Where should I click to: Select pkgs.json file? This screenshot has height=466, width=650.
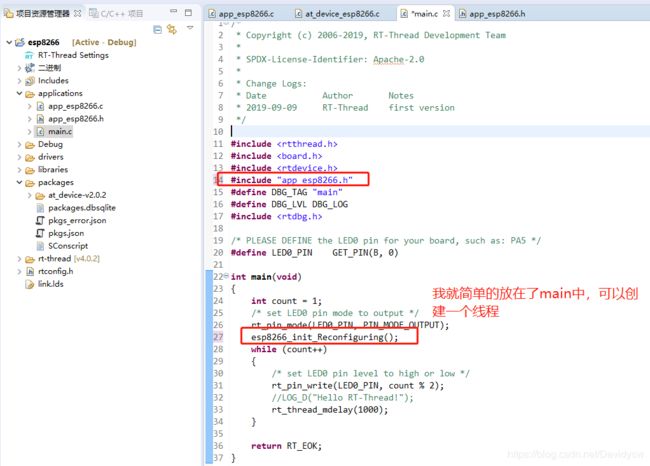[66, 233]
